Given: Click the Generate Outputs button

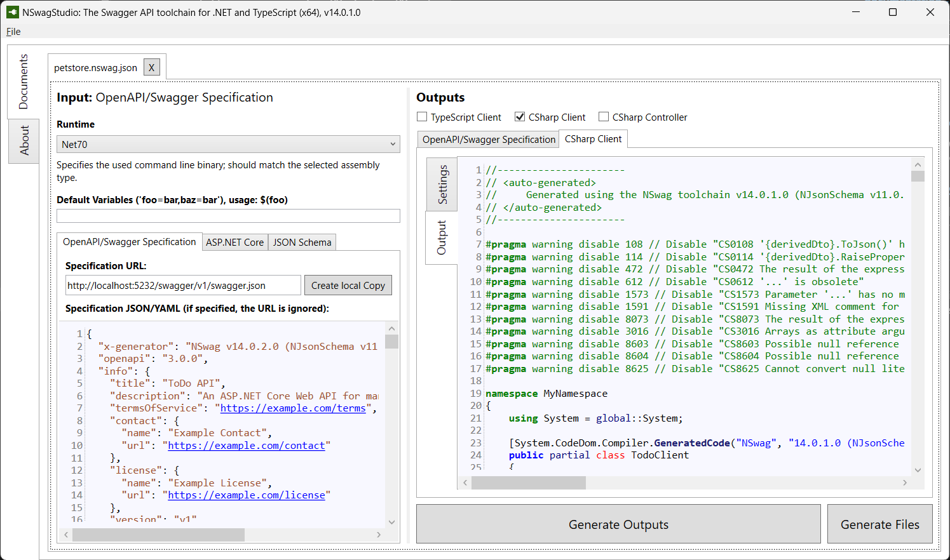Looking at the screenshot, I should (618, 524).
